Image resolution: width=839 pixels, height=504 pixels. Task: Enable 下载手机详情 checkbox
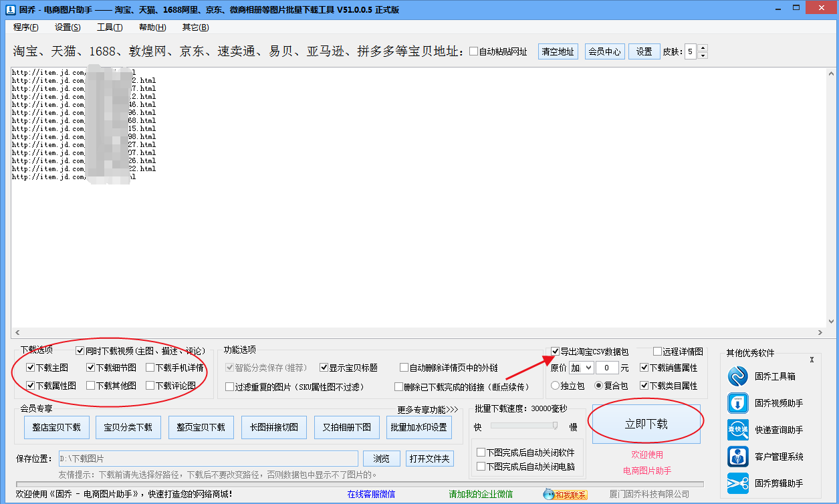click(x=150, y=368)
